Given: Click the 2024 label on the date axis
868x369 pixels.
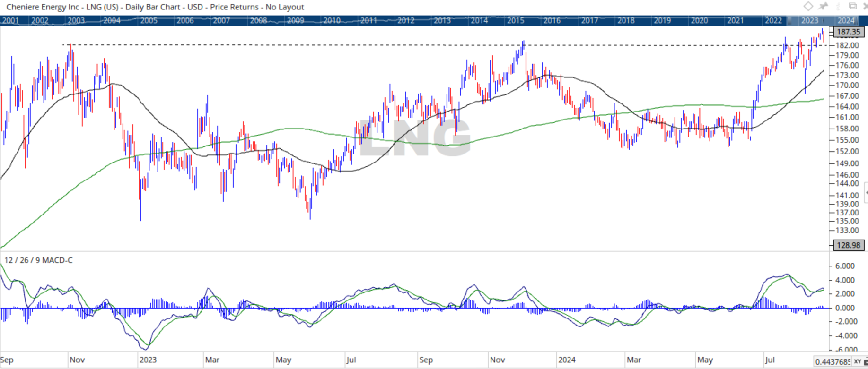Looking at the screenshot, I should [x=566, y=360].
